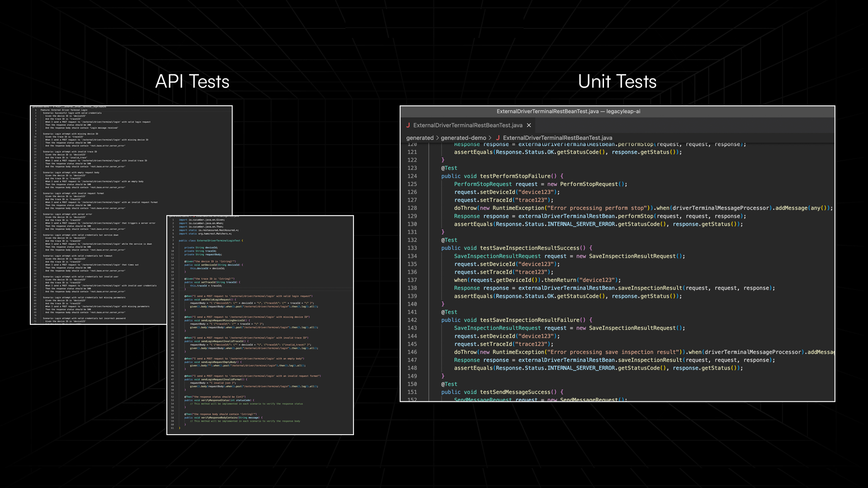Click the 'API Tests' heading

(192, 82)
